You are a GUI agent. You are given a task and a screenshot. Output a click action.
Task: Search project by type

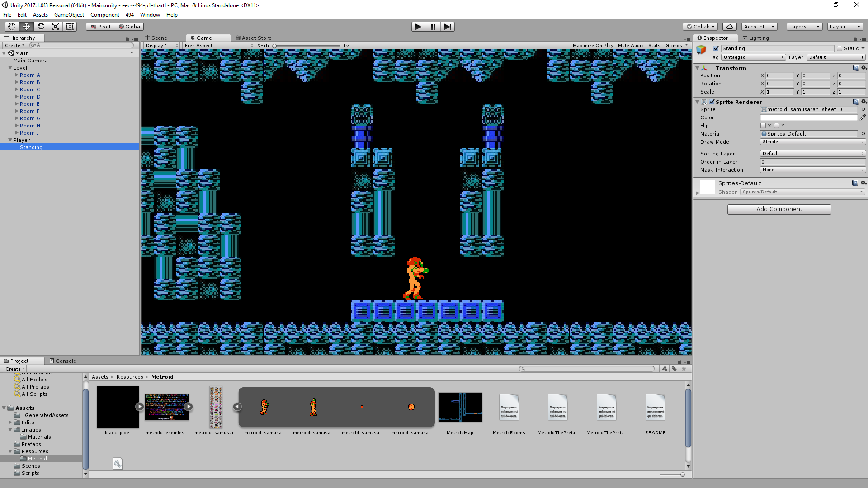click(664, 369)
